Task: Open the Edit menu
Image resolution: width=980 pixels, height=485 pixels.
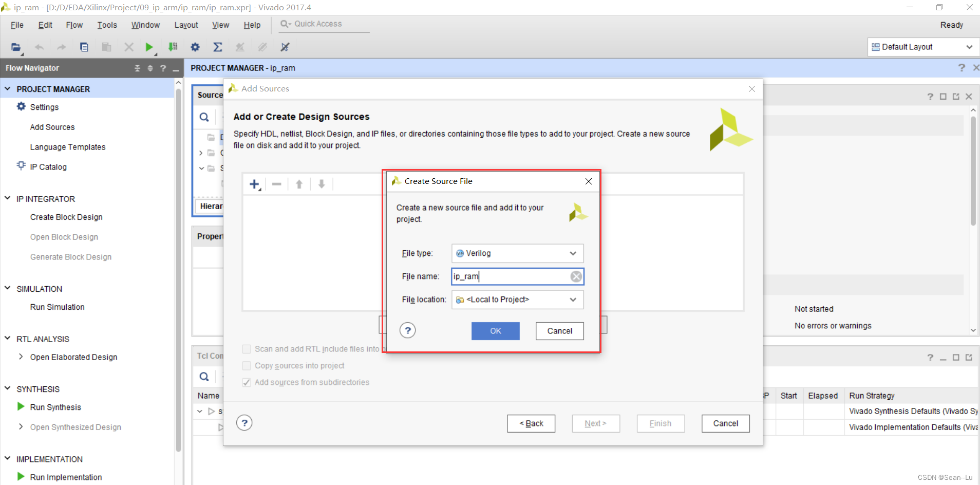Action: click(x=45, y=25)
